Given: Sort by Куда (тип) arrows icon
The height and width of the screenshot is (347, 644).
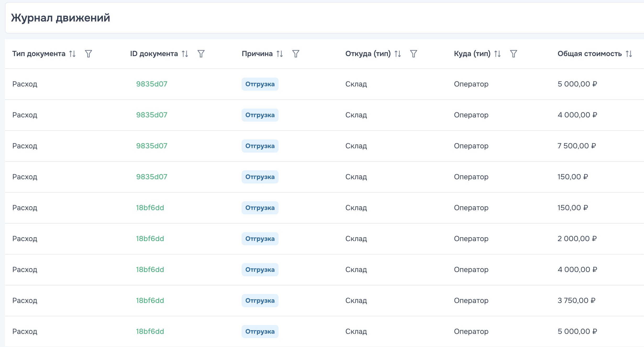Looking at the screenshot, I should pyautogui.click(x=497, y=54).
